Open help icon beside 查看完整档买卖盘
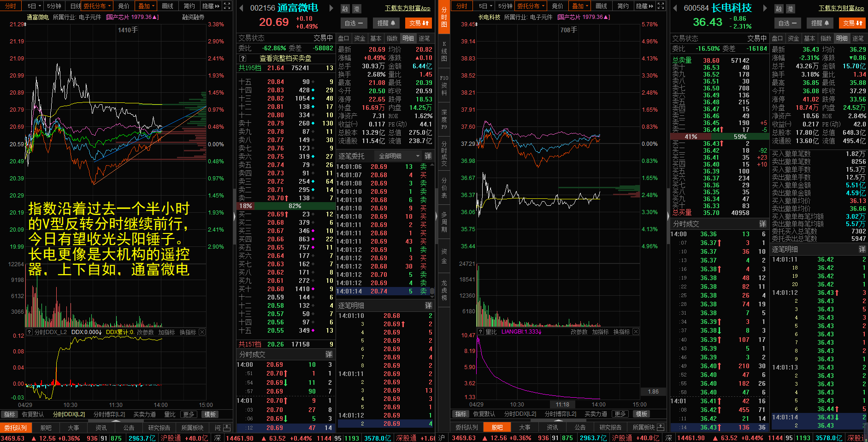Screen dimensions: 868x442 [243, 58]
